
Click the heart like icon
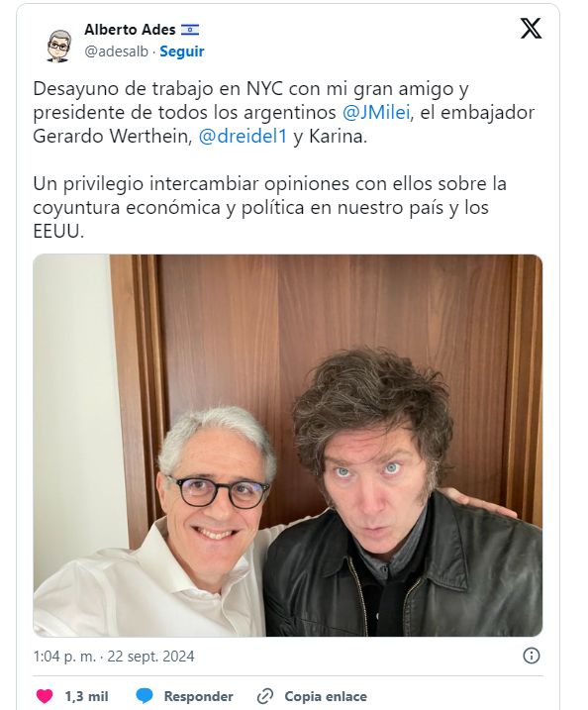pyautogui.click(x=45, y=696)
